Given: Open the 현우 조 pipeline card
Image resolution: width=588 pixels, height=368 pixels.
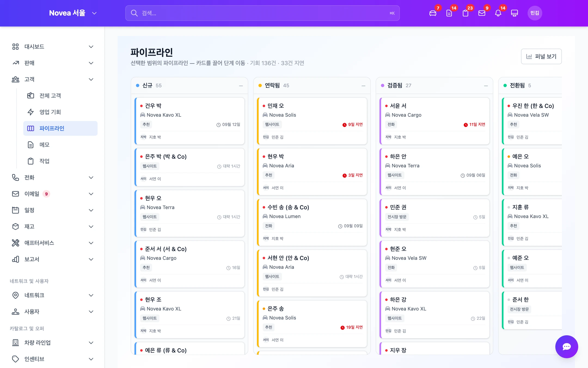Looking at the screenshot, I should [x=189, y=315].
